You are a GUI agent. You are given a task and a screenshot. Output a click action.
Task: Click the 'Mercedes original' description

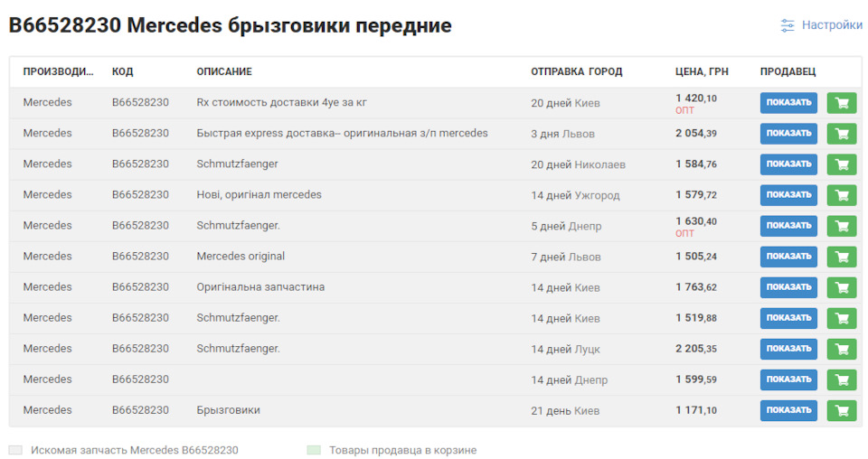point(241,256)
